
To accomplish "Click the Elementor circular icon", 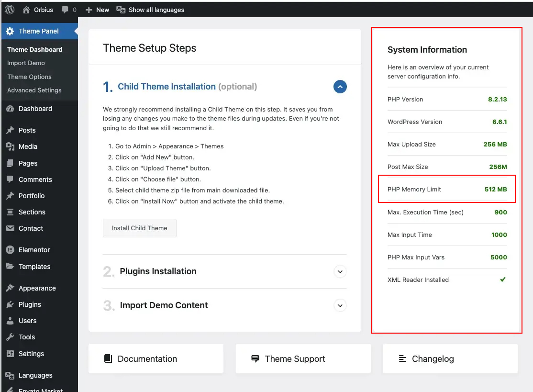I will pos(10,250).
